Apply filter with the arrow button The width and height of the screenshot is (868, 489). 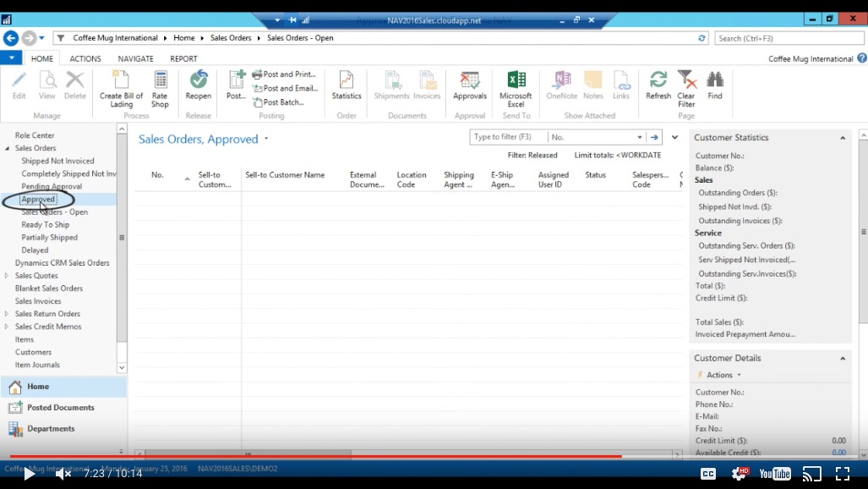coord(654,137)
